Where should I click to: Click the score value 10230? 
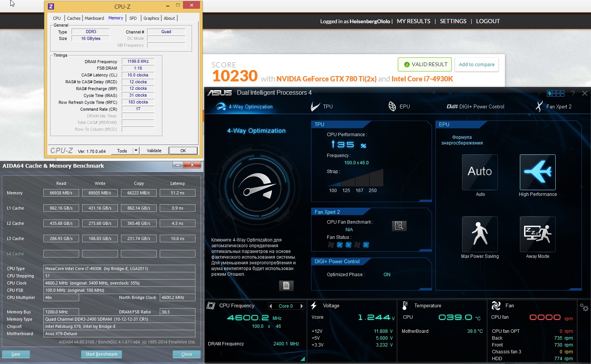click(x=235, y=76)
